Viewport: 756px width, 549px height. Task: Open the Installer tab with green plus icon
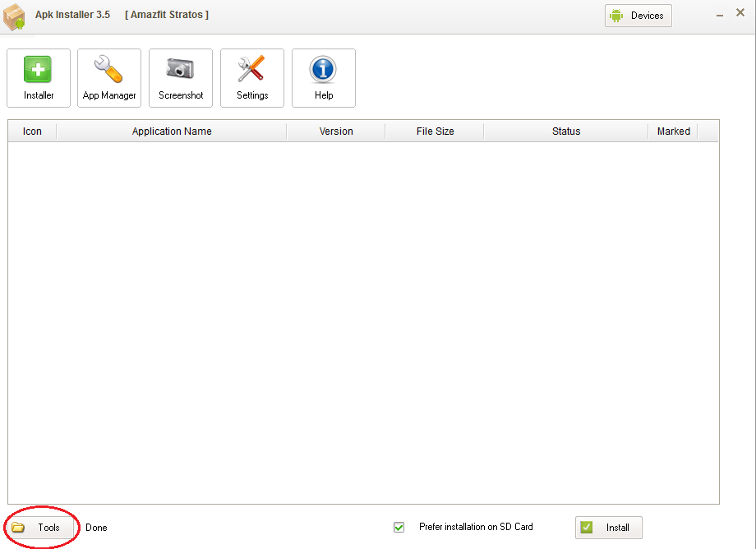point(39,78)
